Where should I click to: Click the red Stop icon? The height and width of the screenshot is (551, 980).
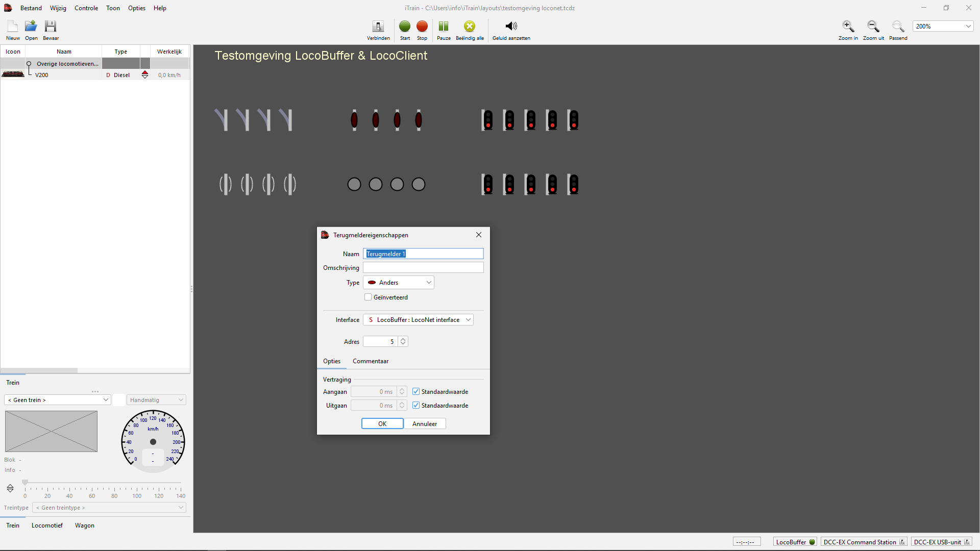point(422,27)
